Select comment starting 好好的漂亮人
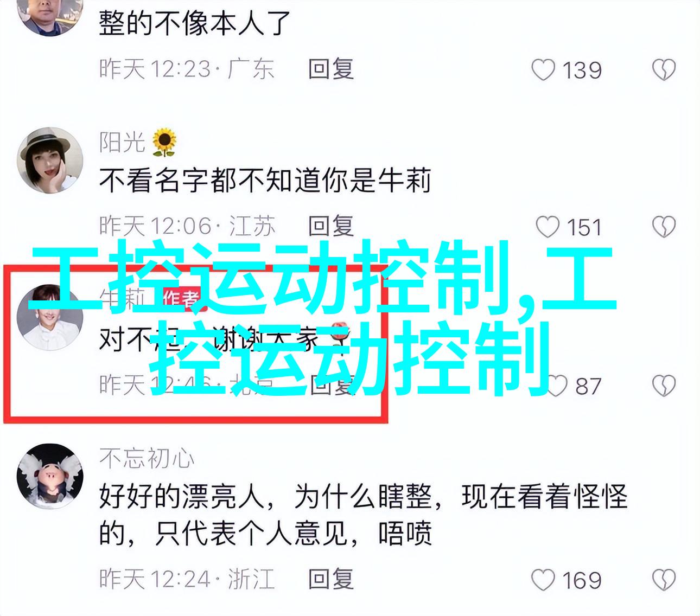700x616 pixels. tap(363, 515)
